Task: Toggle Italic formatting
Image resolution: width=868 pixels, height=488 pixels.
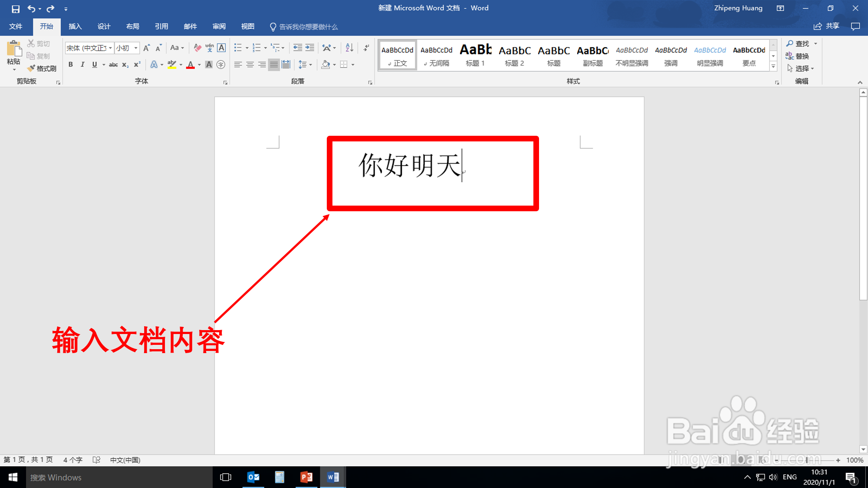Action: coord(82,65)
